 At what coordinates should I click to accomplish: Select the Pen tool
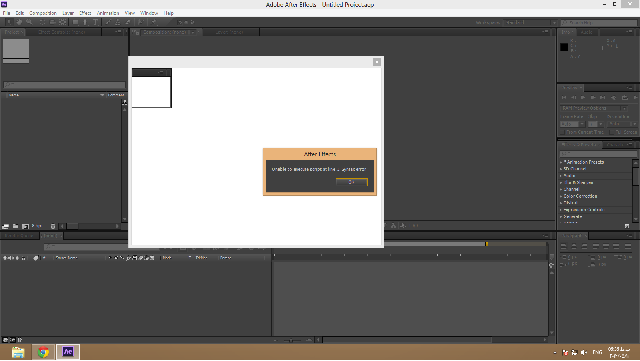click(85, 22)
